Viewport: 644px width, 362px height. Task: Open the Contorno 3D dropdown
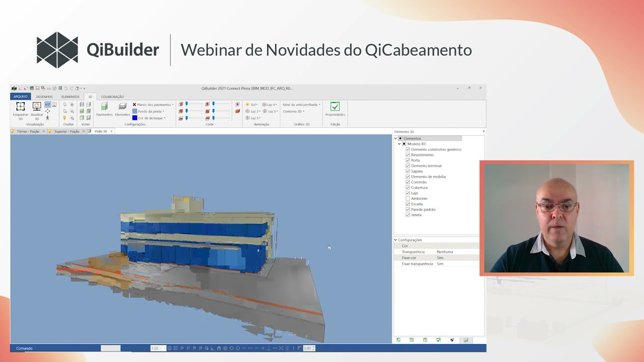click(x=293, y=111)
